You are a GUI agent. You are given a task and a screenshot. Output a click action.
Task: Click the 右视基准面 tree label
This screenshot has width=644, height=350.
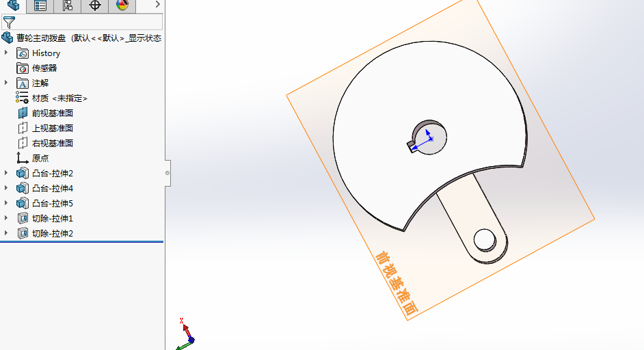tap(53, 144)
